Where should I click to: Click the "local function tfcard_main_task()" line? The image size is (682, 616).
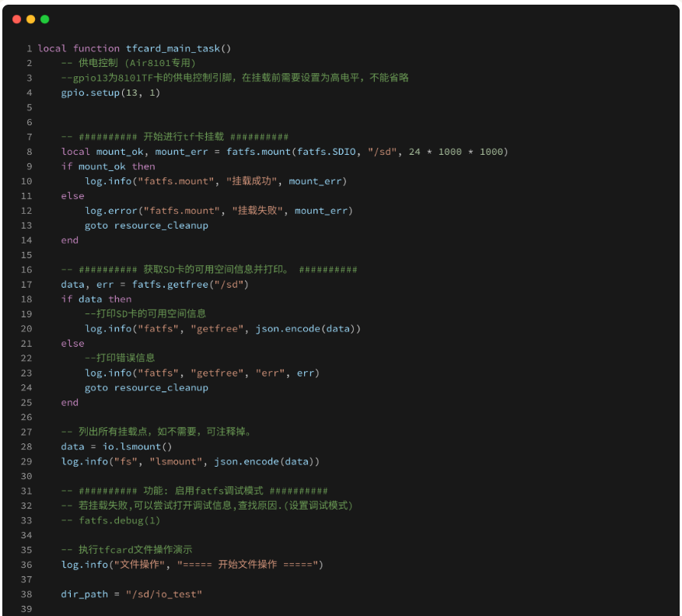tap(135, 48)
